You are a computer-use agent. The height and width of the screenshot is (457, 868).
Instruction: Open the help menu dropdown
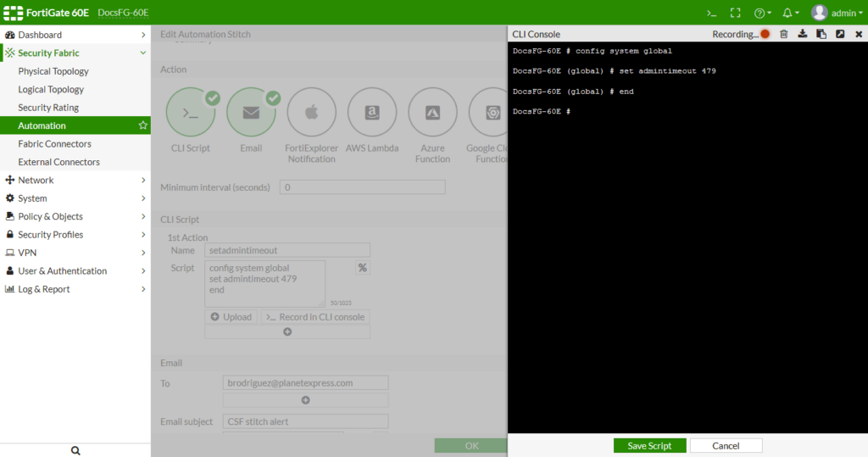(x=762, y=13)
